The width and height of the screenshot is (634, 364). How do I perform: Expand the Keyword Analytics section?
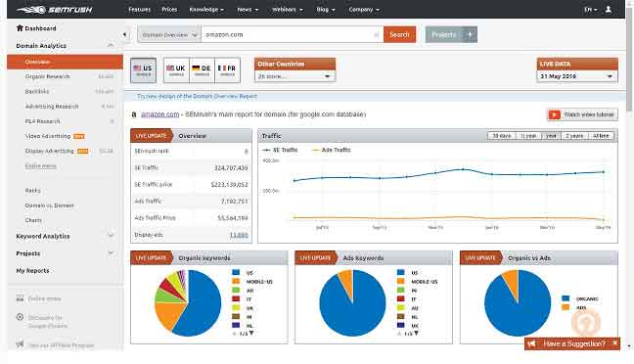111,236
